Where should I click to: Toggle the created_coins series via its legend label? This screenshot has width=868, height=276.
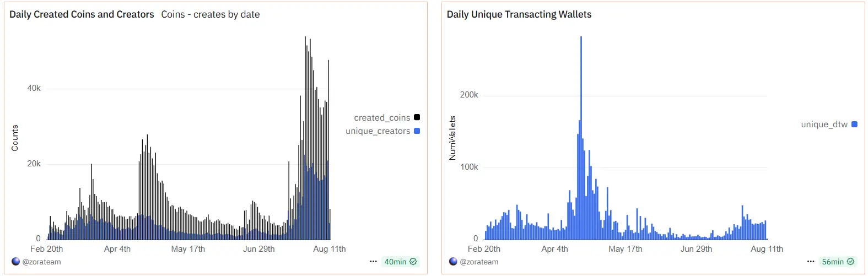point(382,118)
